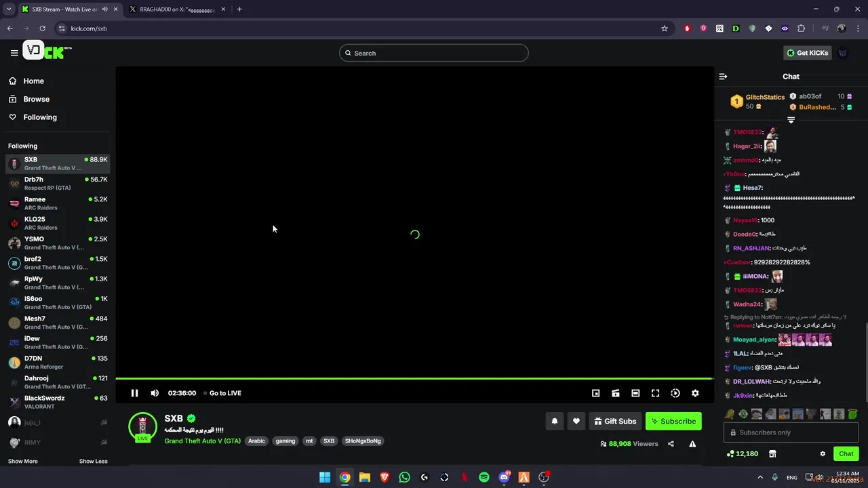Click the 12,180 channel points balance

pos(743,453)
